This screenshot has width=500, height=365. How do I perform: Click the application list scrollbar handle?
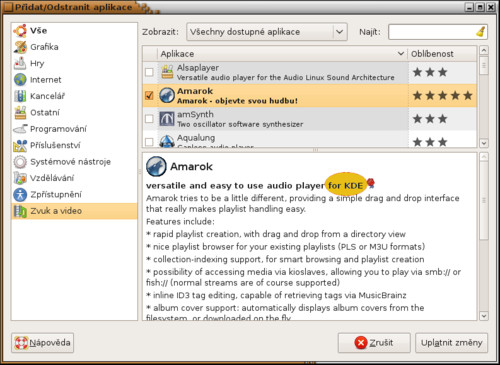point(484,65)
